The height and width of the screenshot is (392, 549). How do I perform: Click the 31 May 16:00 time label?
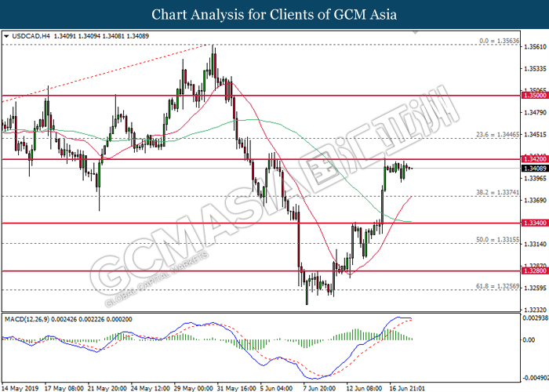coord(237,388)
